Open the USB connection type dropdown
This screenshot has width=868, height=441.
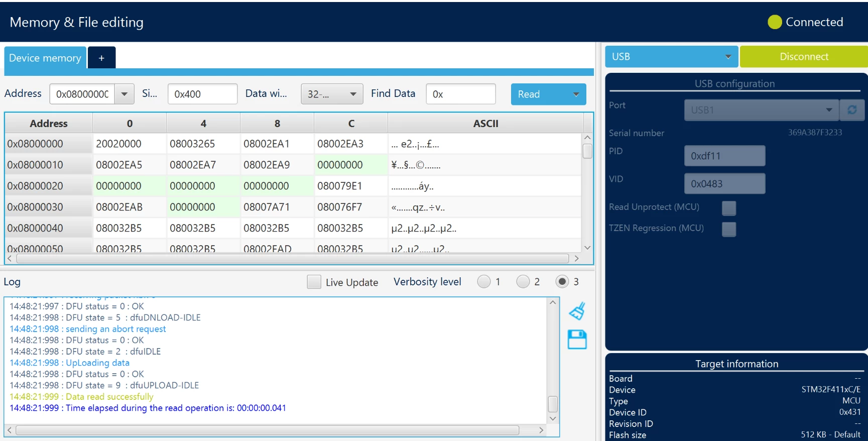[671, 57]
